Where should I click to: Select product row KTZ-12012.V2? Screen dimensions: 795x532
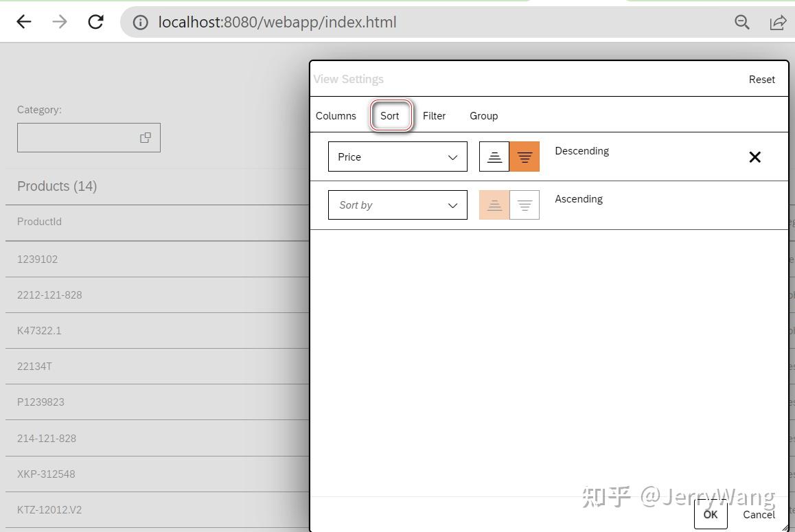[157, 509]
